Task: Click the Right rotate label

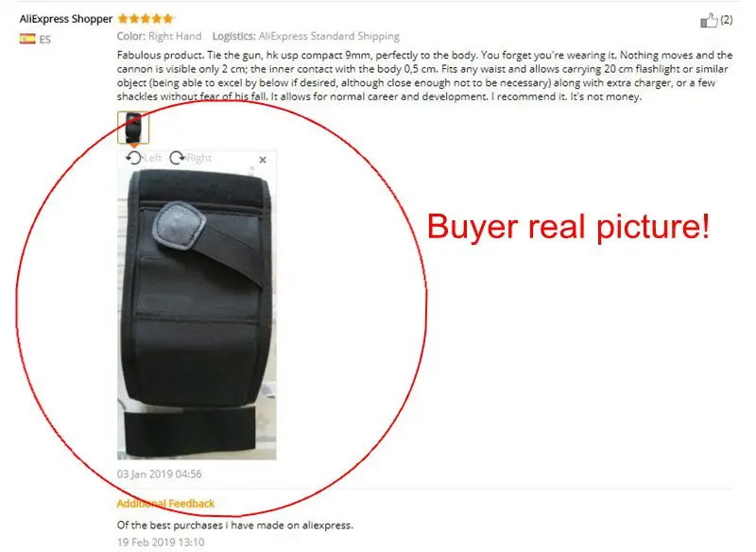Action: tap(199, 158)
